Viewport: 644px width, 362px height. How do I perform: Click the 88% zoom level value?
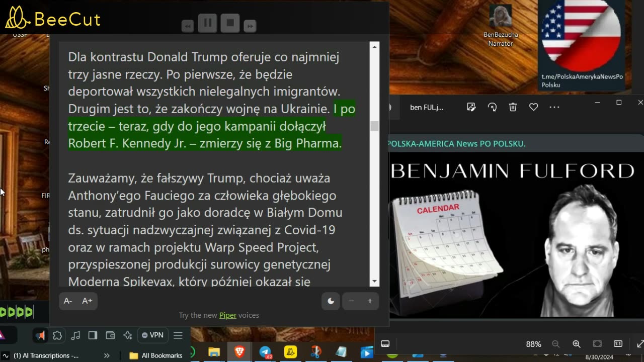(533, 344)
